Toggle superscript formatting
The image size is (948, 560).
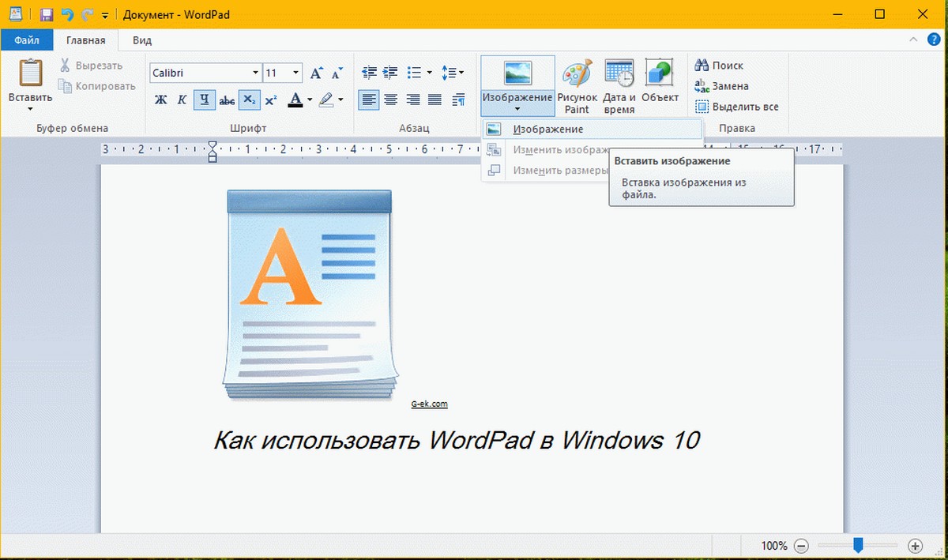click(271, 100)
